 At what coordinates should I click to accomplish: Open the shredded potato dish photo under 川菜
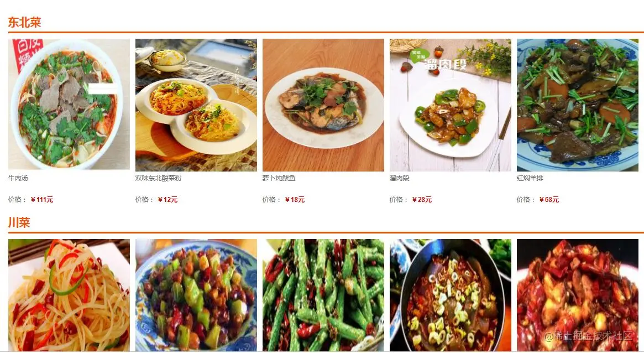tap(69, 295)
